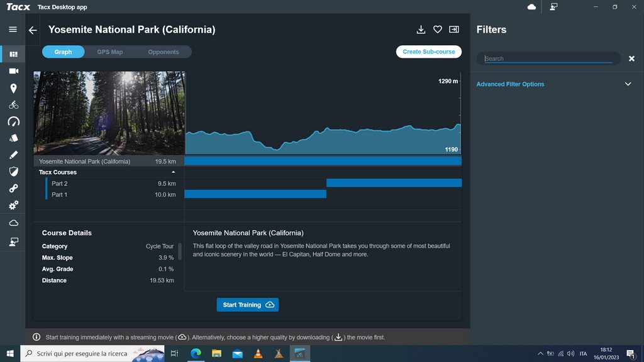Switch to the Opponents tab
Viewport: 644px width, 362px height.
click(164, 52)
